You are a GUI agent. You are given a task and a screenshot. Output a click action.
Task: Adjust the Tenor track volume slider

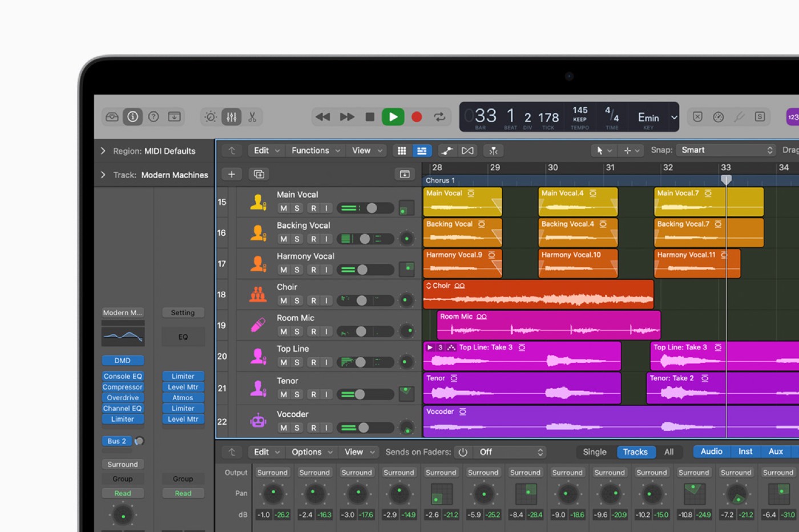coord(366,394)
